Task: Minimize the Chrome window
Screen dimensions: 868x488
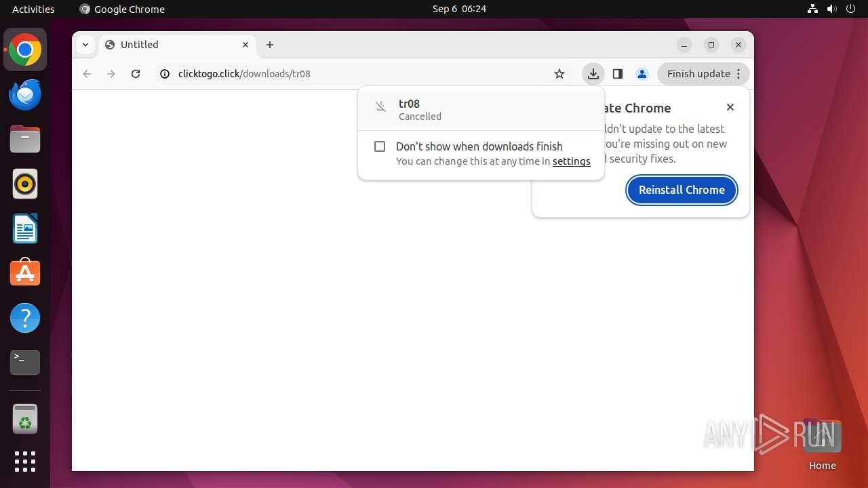Action: click(684, 45)
